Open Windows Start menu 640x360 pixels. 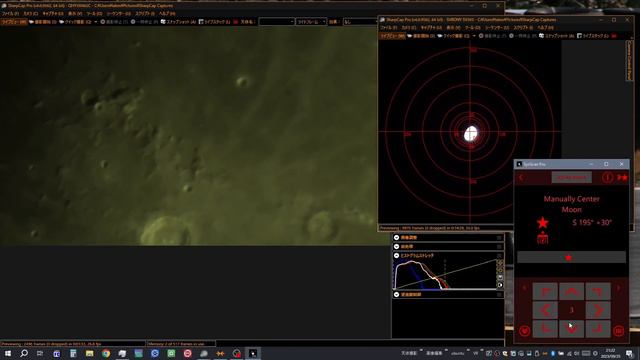click(x=8, y=353)
